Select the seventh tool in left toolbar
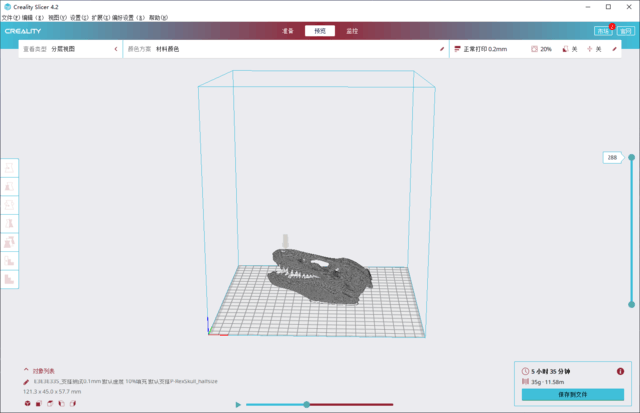Screen dimensions: 640x413 point(9,279)
